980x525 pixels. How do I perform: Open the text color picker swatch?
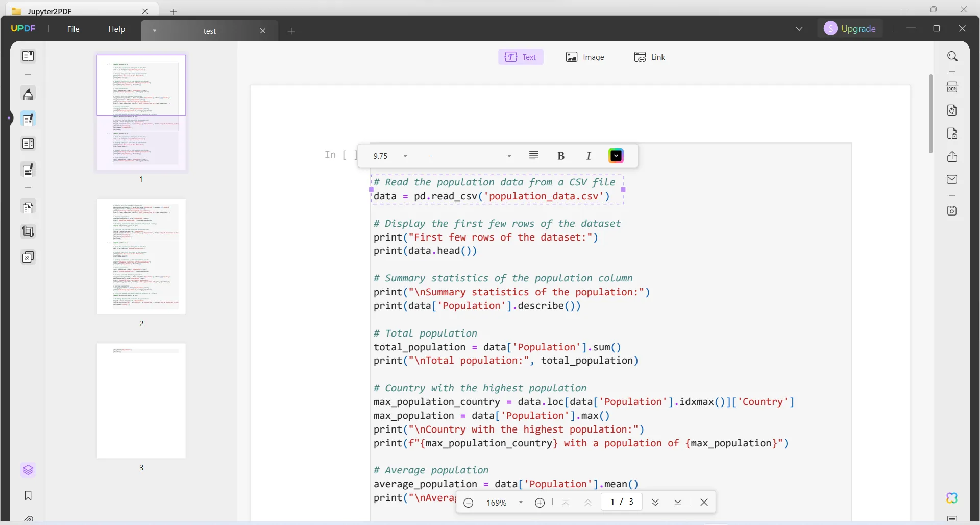coord(616,156)
